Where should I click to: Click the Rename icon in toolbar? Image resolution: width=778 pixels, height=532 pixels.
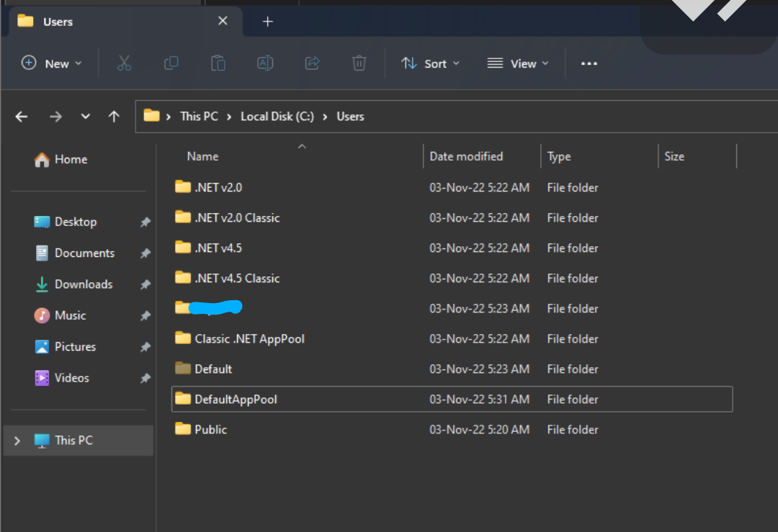[265, 63]
